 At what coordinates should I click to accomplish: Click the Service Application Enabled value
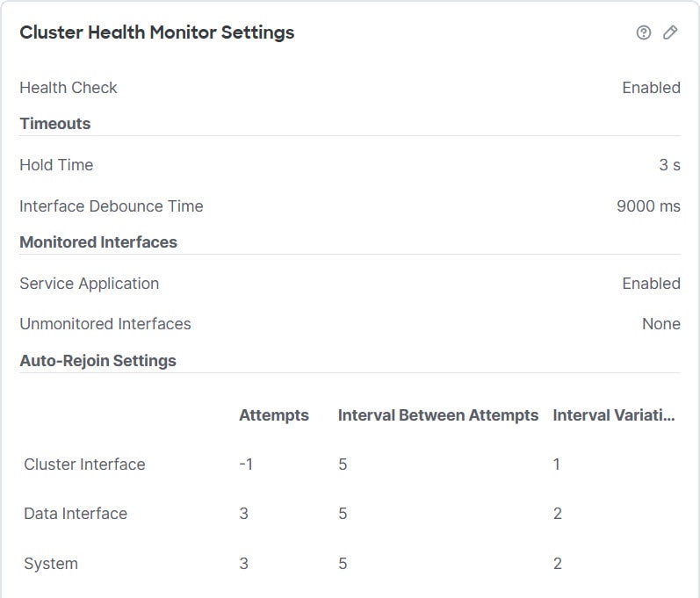651,284
